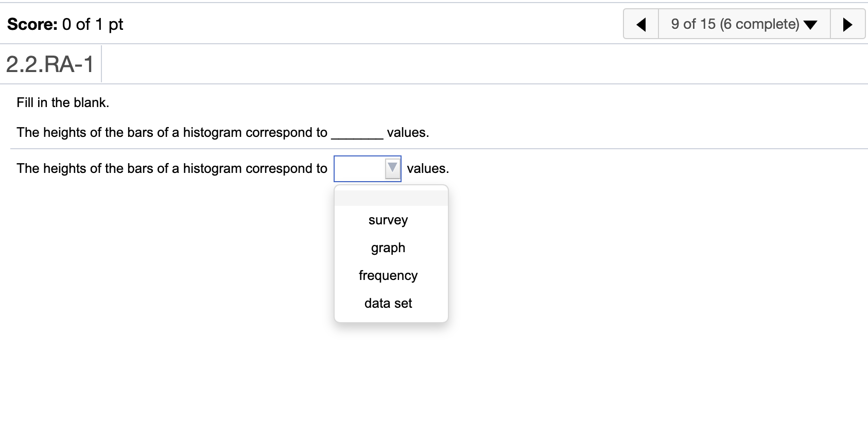
Task: Click the black triangle after '(6 complete)'
Action: click(810, 25)
